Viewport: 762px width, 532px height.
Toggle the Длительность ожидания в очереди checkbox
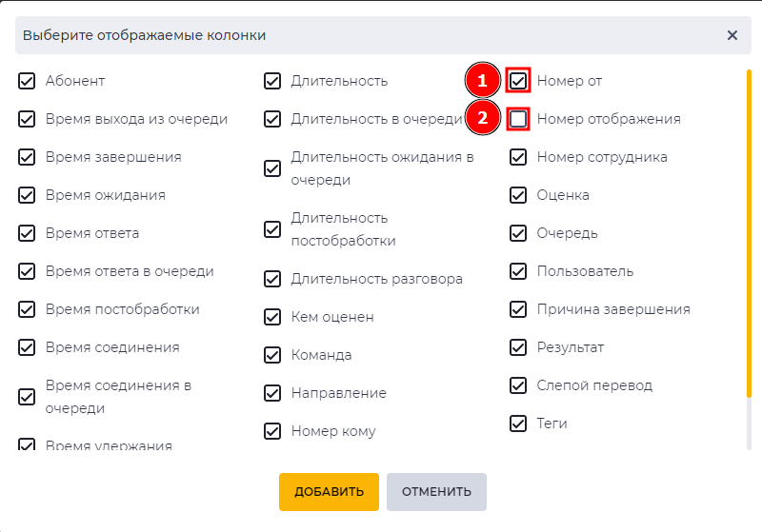coord(272,168)
